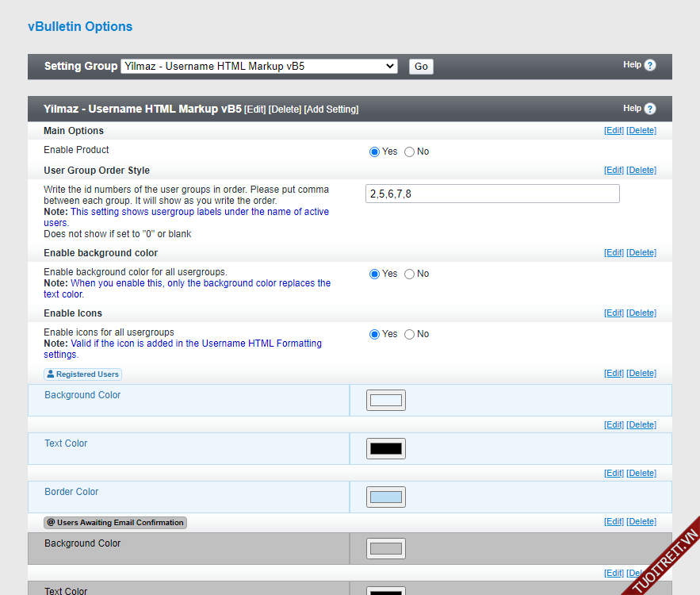Choose No for Enable Icons
This screenshot has height=595, width=700.
[x=410, y=334]
